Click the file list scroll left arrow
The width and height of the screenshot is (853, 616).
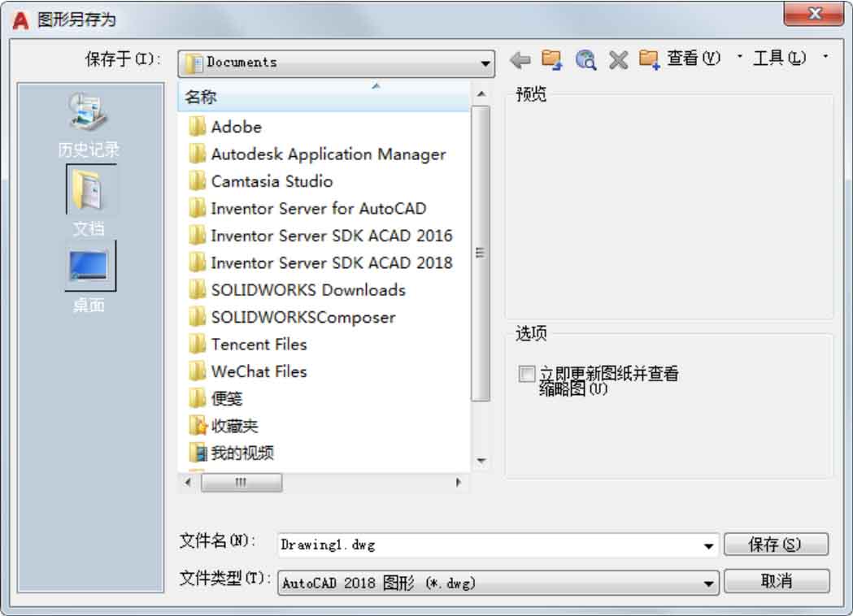(188, 482)
